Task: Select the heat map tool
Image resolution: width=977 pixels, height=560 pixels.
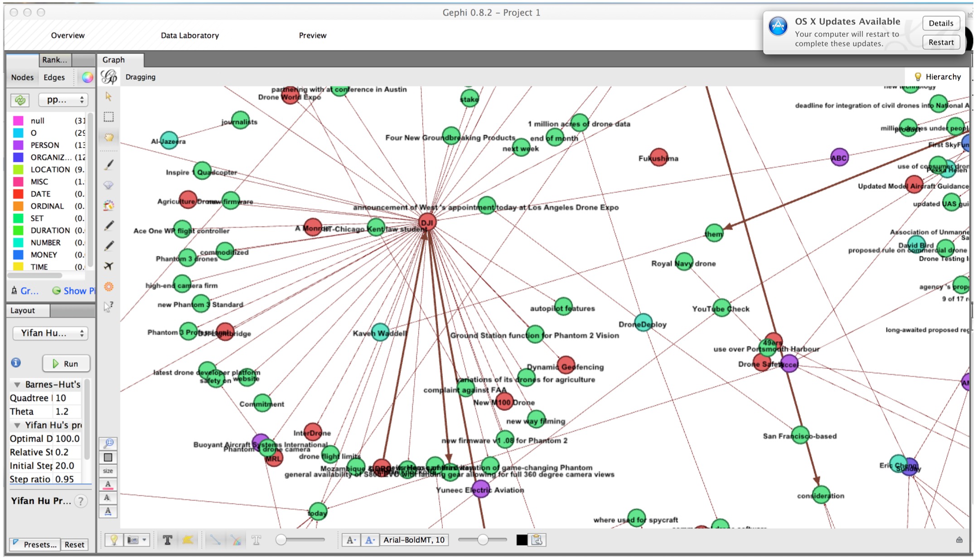Action: 109,286
